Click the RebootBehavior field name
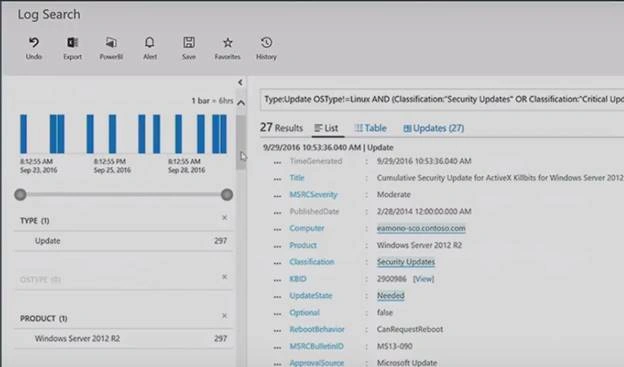Viewport: 624px width, 367px height. (317, 330)
